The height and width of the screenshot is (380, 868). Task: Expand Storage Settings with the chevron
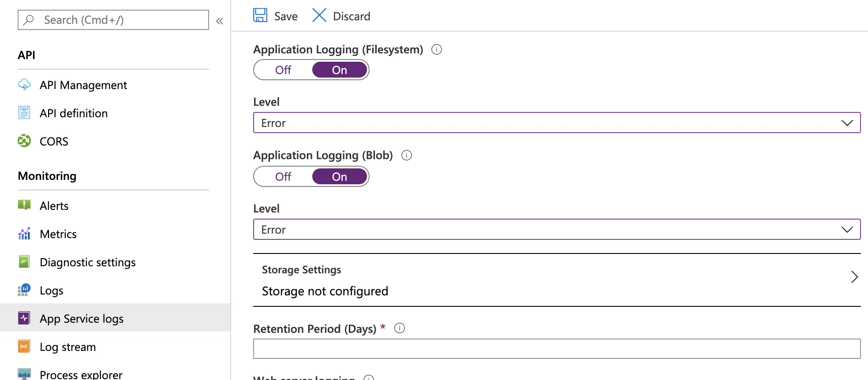[x=854, y=277]
